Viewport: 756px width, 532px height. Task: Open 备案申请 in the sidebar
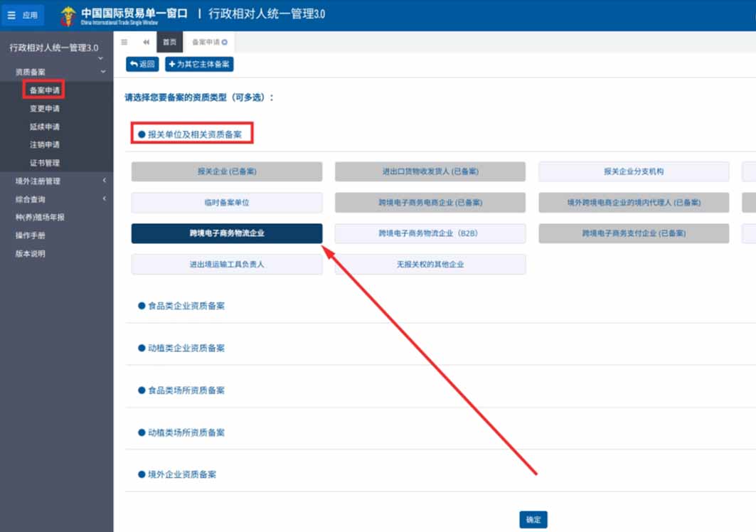(x=44, y=90)
